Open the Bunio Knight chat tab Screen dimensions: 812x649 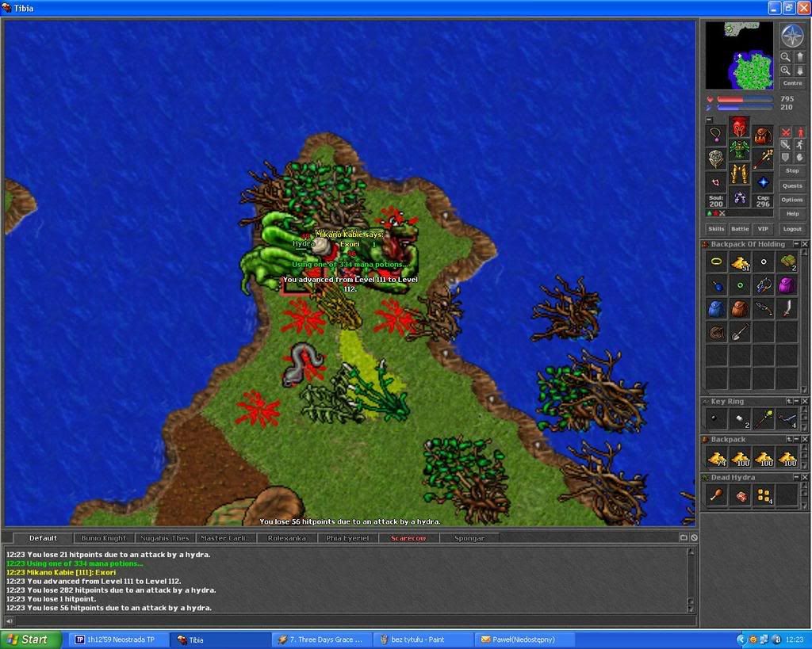104,538
